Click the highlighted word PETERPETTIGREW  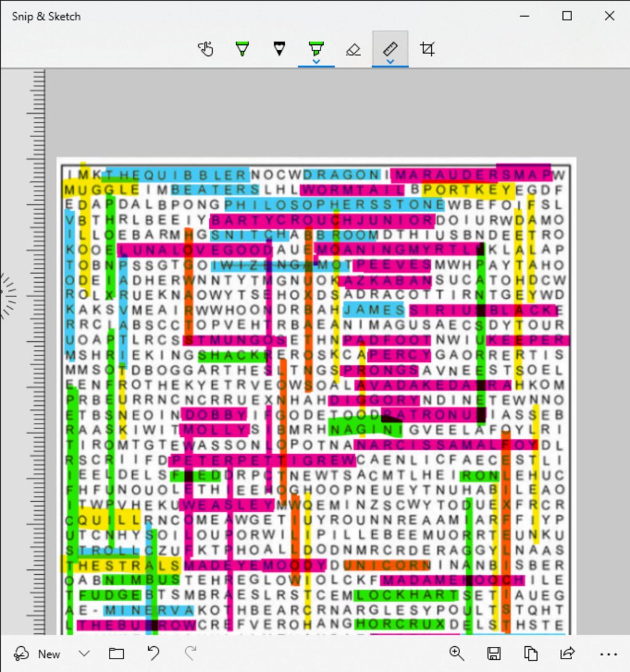click(262, 461)
